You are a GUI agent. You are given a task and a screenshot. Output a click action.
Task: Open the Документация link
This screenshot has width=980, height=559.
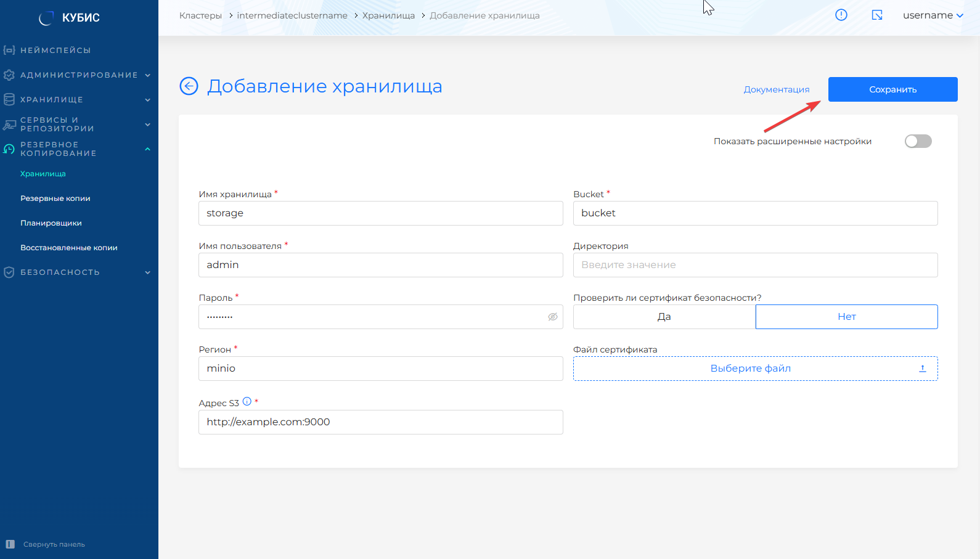pyautogui.click(x=776, y=90)
